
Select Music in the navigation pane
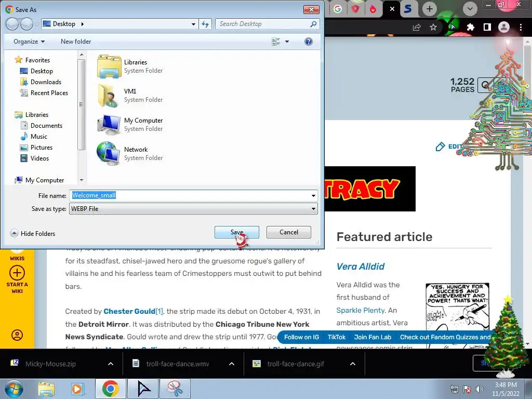(34, 137)
